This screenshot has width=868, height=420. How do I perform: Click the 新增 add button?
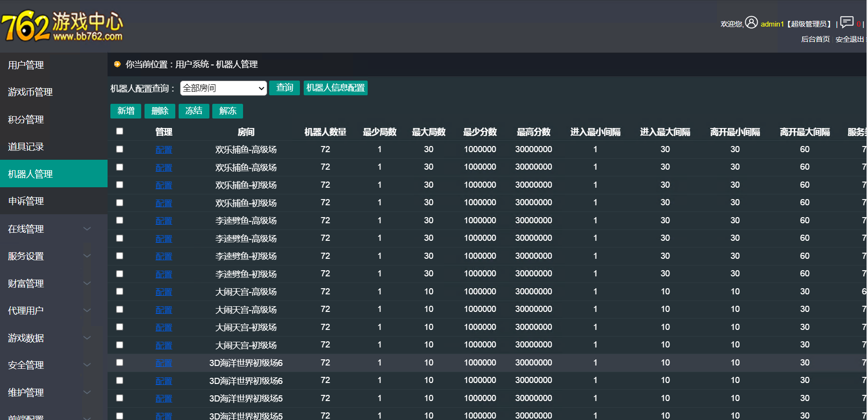click(x=126, y=111)
